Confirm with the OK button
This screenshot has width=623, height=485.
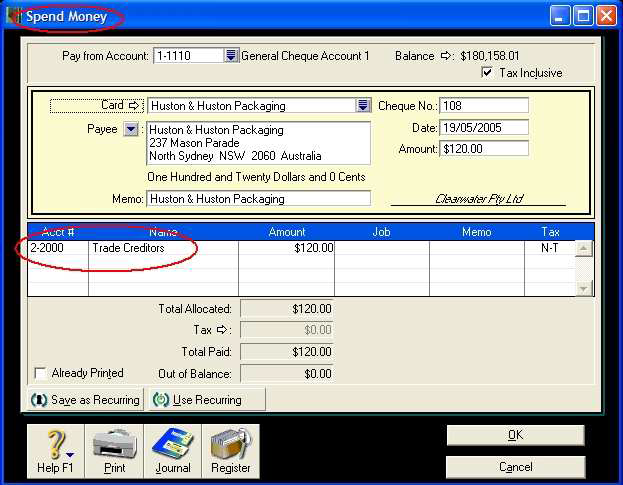coord(515,435)
